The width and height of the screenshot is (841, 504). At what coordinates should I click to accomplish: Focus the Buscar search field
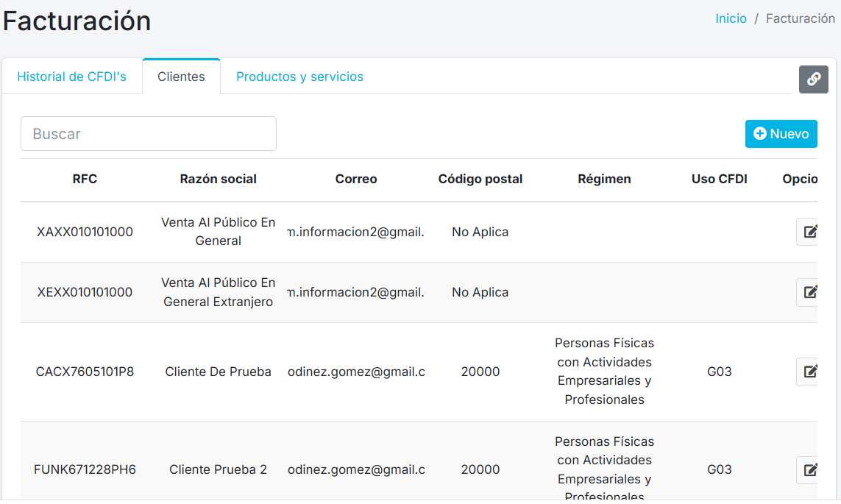[149, 134]
